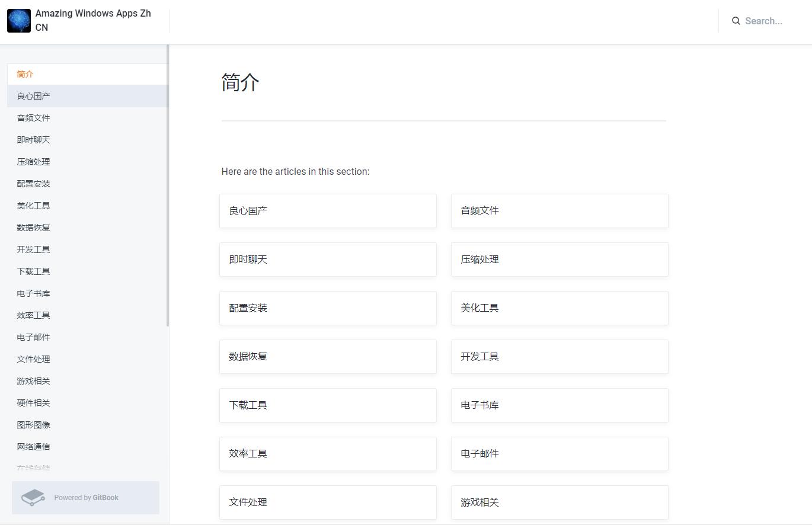
Task: Open the 电子书库 article card
Action: [559, 405]
